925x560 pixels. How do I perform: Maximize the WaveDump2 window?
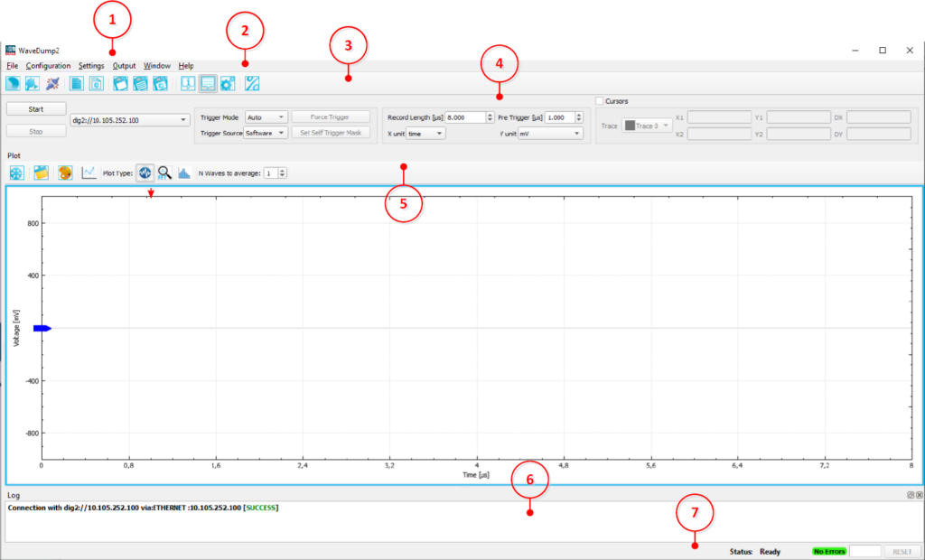point(883,51)
